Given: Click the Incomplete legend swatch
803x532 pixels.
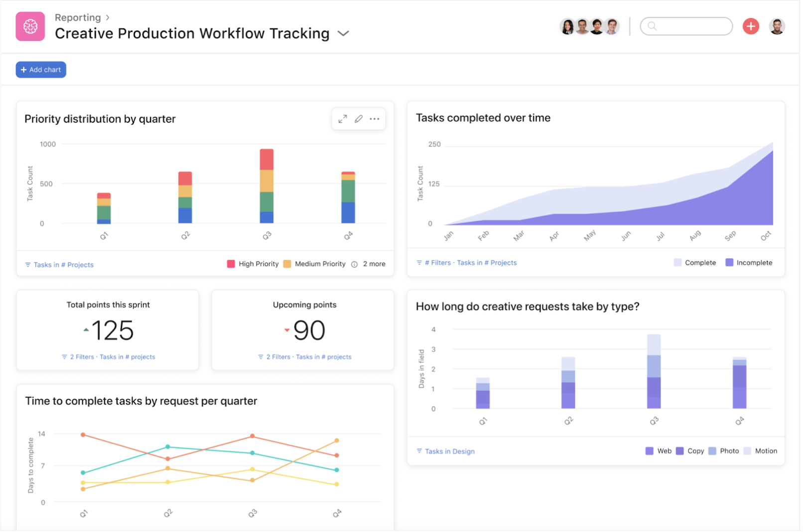Looking at the screenshot, I should (x=729, y=263).
